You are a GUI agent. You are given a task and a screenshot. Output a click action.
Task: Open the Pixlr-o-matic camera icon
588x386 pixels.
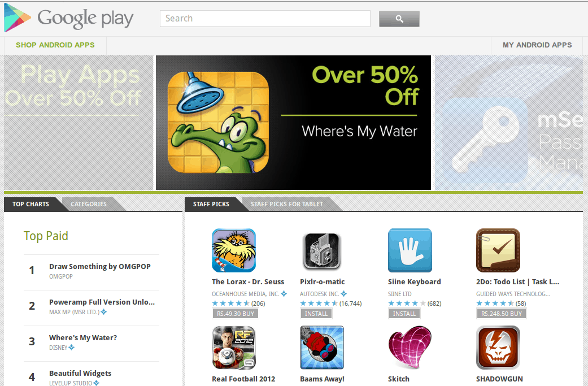(322, 250)
